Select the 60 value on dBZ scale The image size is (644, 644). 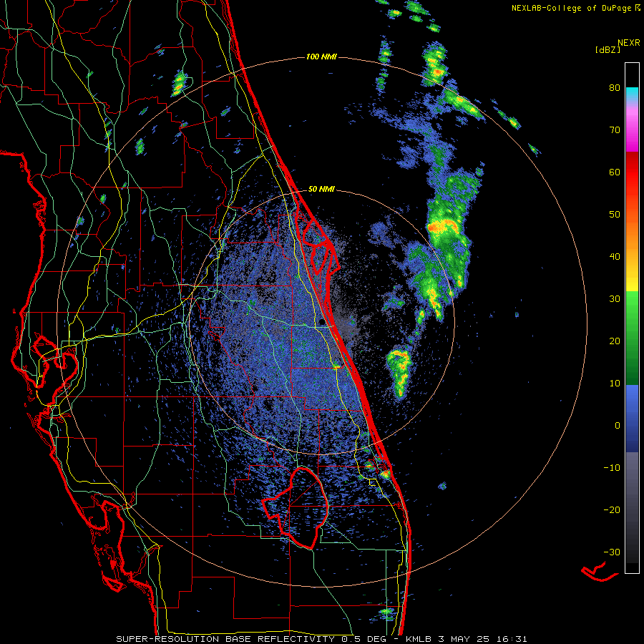[615, 172]
